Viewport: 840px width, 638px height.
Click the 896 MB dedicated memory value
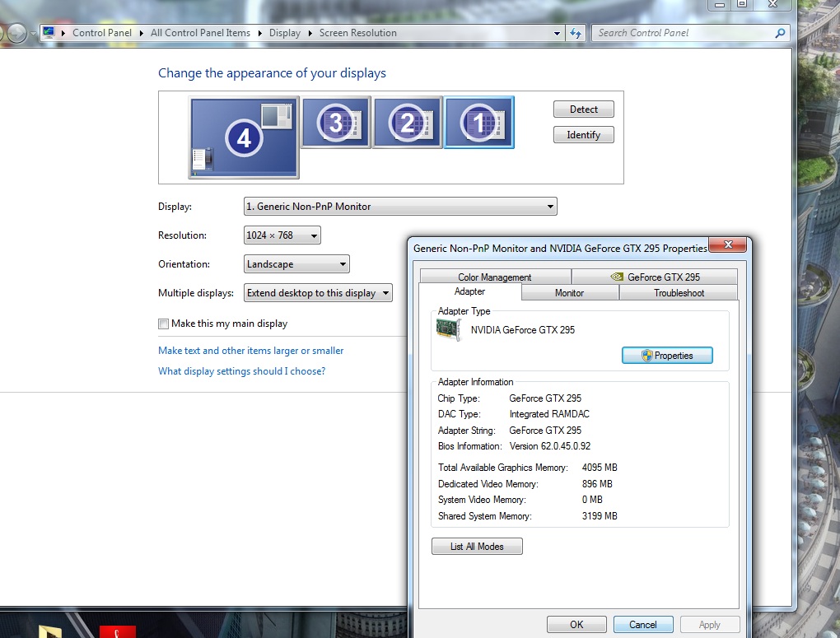[597, 484]
